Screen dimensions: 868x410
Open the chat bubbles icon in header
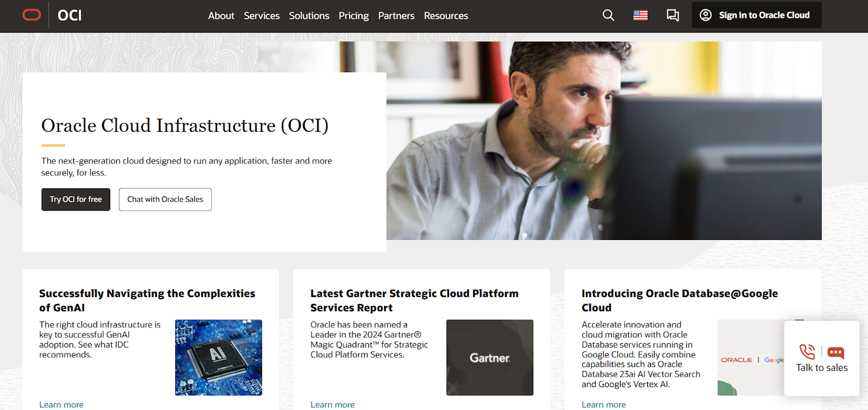click(x=673, y=15)
